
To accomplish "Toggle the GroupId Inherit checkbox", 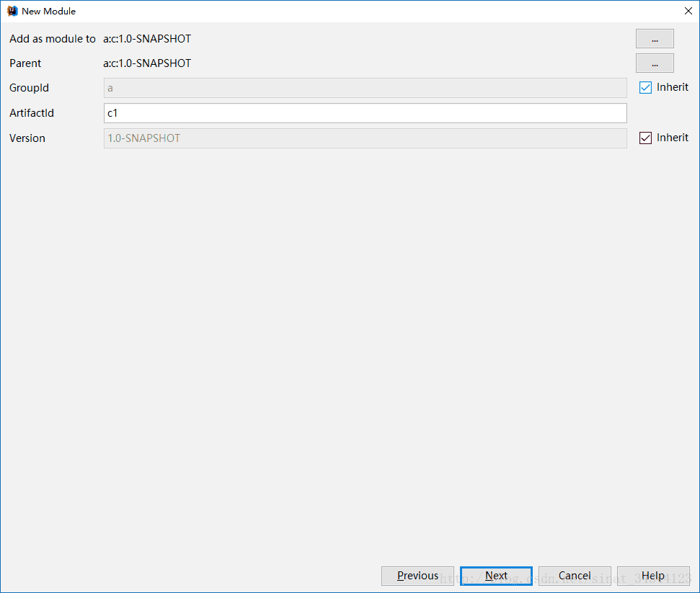I will coord(645,87).
